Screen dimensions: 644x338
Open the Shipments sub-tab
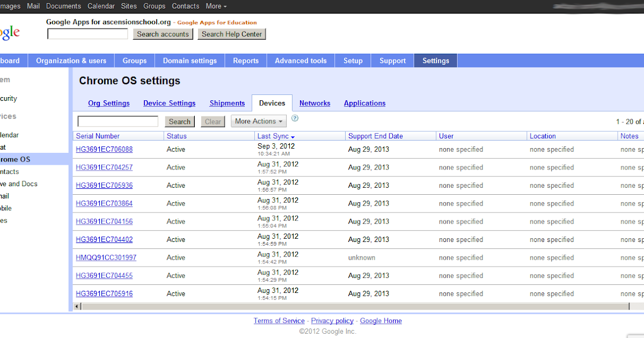coord(227,103)
